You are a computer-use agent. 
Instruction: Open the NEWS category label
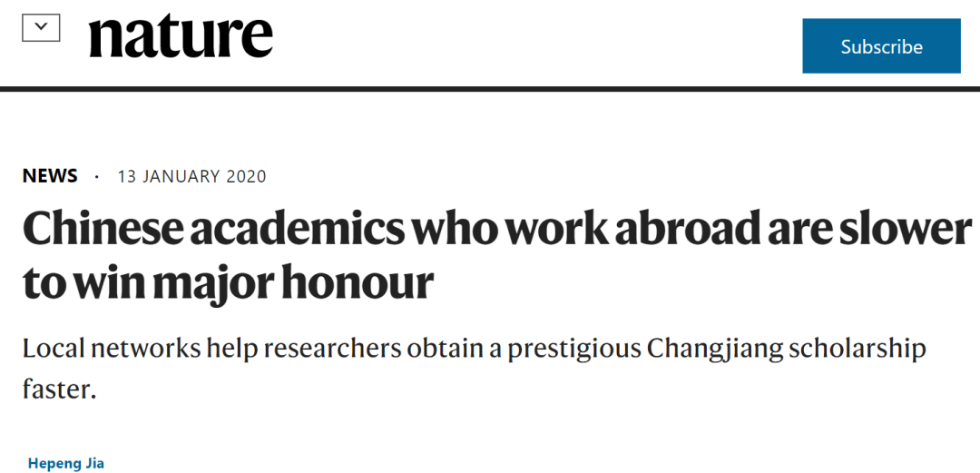coord(50,176)
